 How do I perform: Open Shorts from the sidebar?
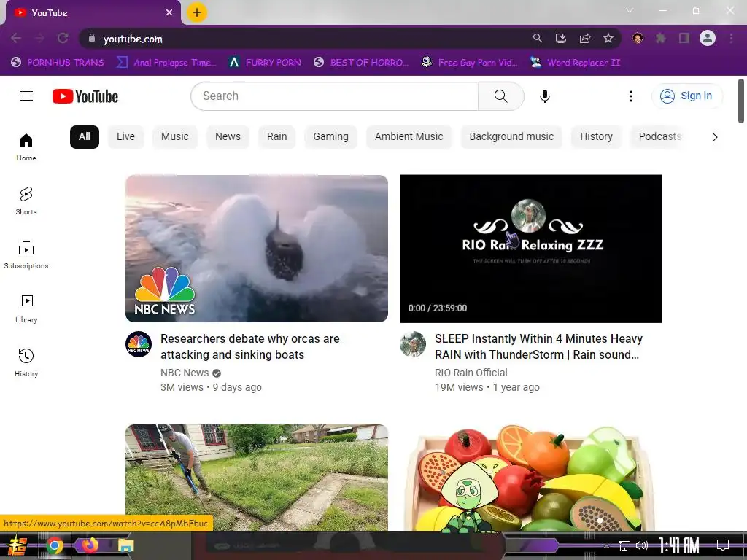(26, 201)
